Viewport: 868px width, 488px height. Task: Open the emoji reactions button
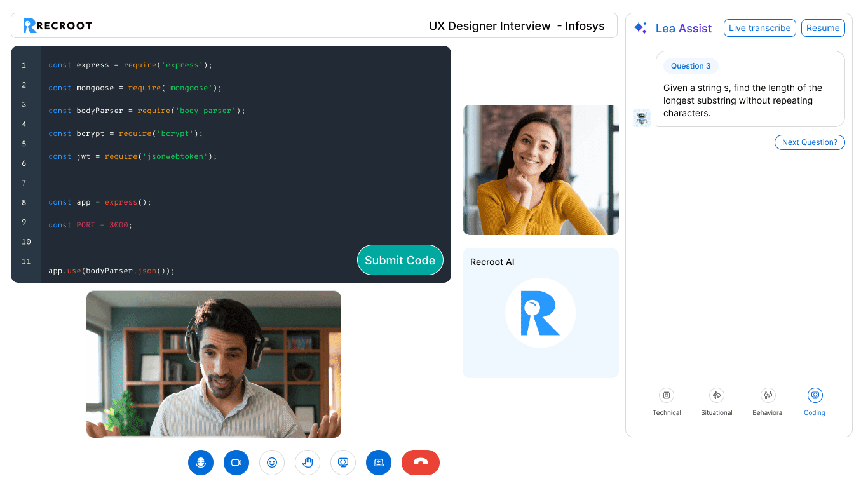[272, 463]
